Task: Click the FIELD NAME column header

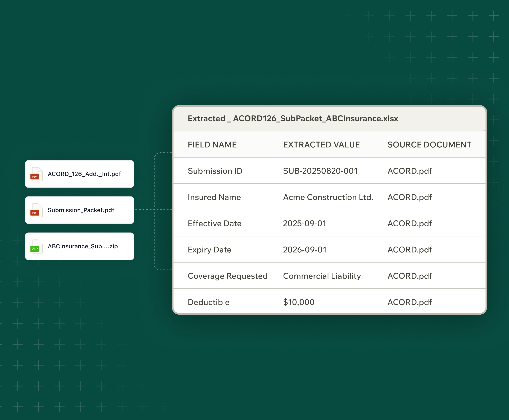Action: point(212,145)
